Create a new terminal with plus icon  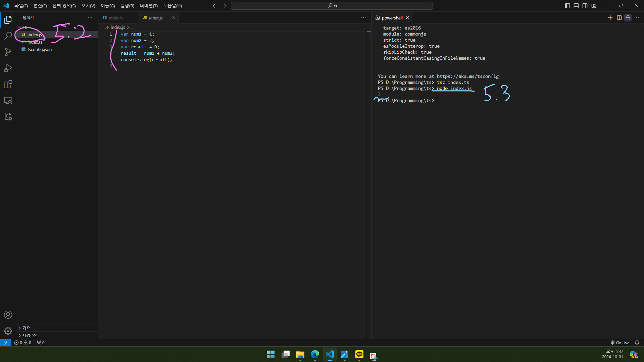pyautogui.click(x=610, y=18)
